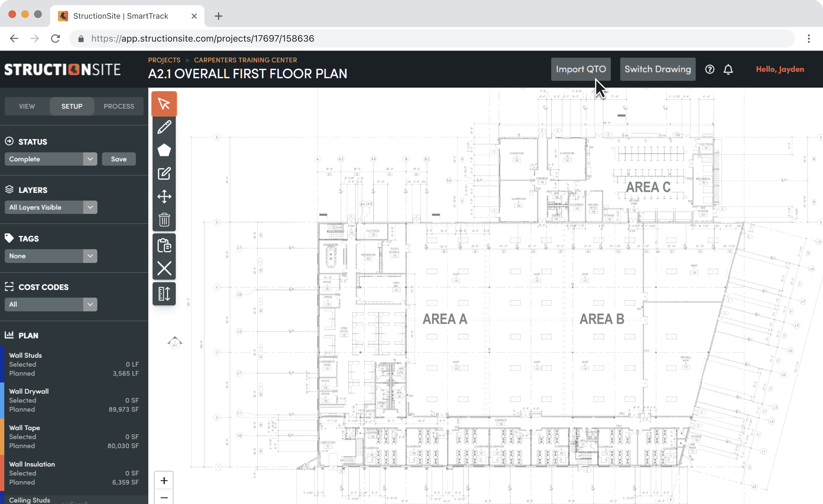Select the move pan tool
The image size is (823, 504).
[x=164, y=196]
